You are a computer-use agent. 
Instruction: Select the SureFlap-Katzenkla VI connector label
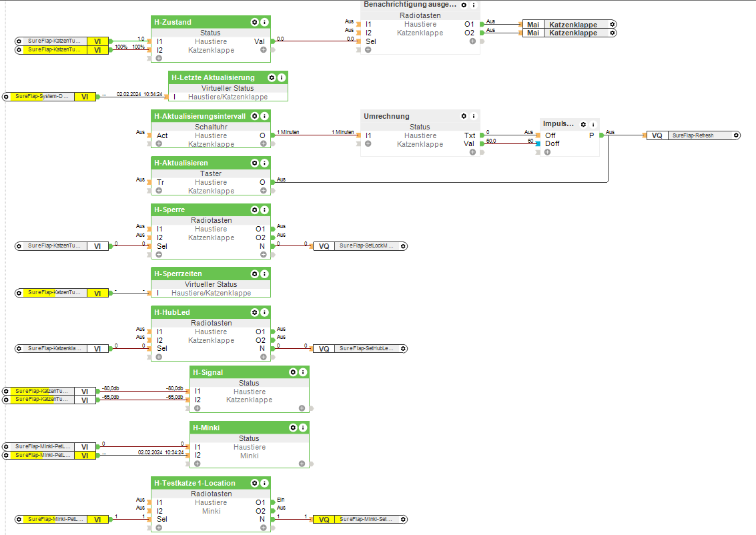coord(55,348)
